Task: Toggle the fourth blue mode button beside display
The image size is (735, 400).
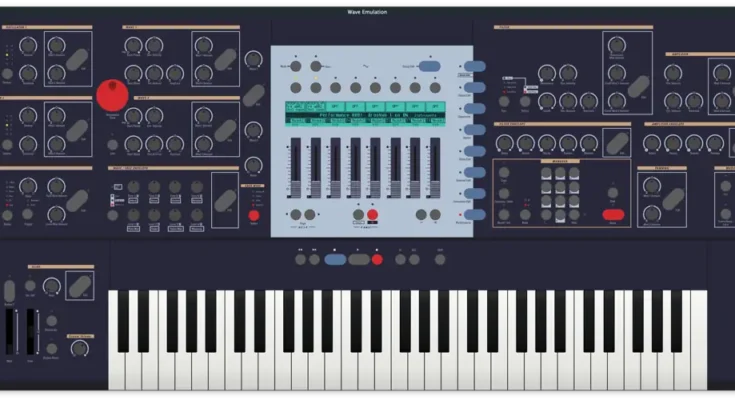Action: coord(475,130)
